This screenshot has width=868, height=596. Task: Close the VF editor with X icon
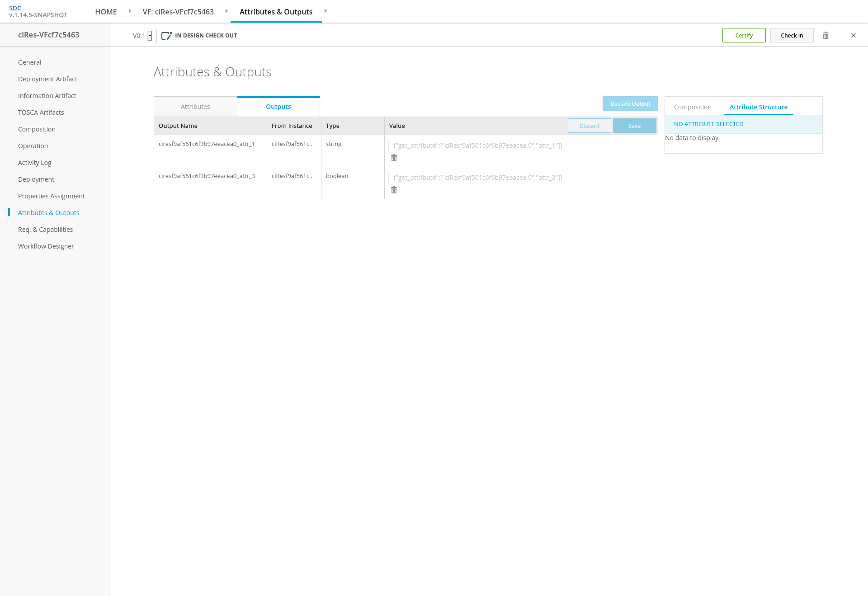click(853, 35)
